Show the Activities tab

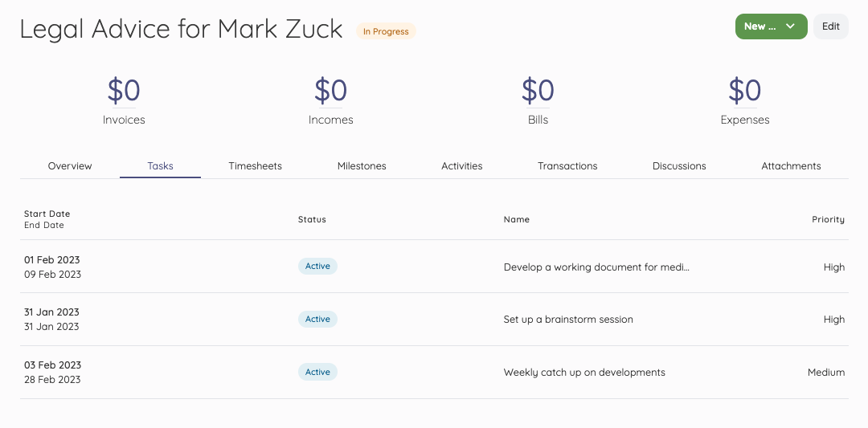(x=461, y=166)
